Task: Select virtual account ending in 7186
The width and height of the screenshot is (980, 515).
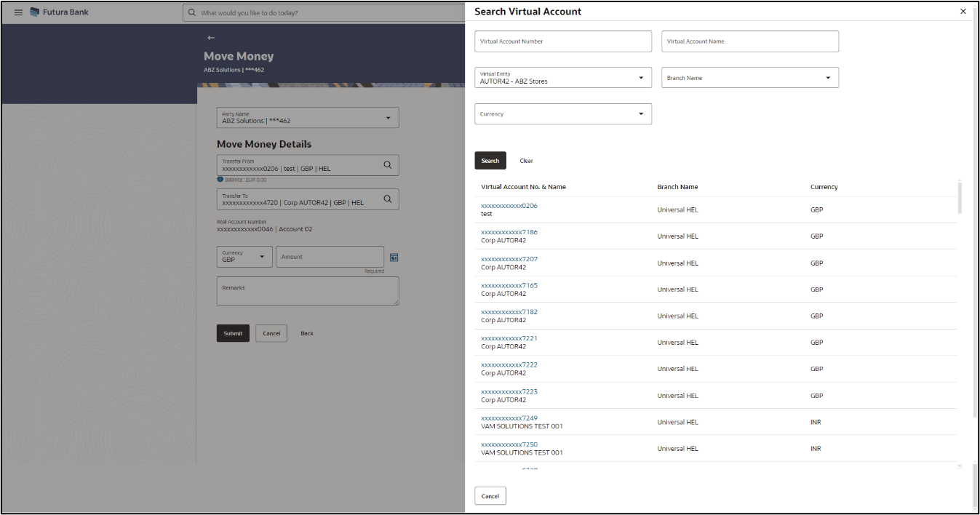Action: (x=509, y=233)
